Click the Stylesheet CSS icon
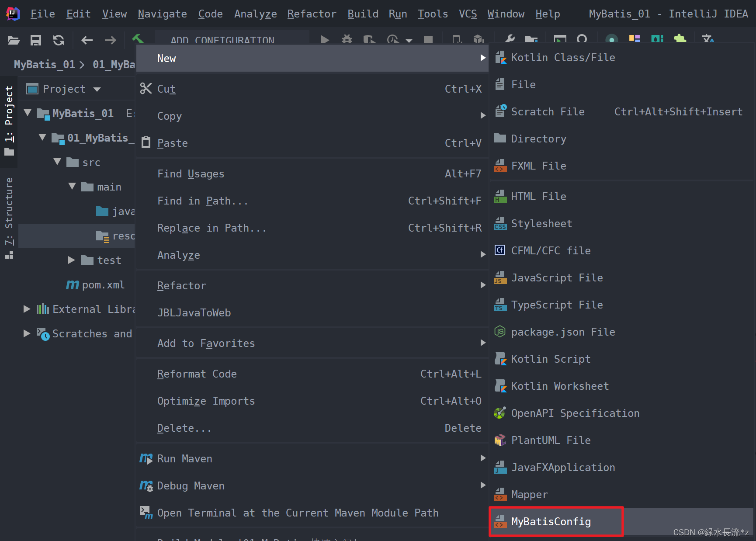 [500, 223]
